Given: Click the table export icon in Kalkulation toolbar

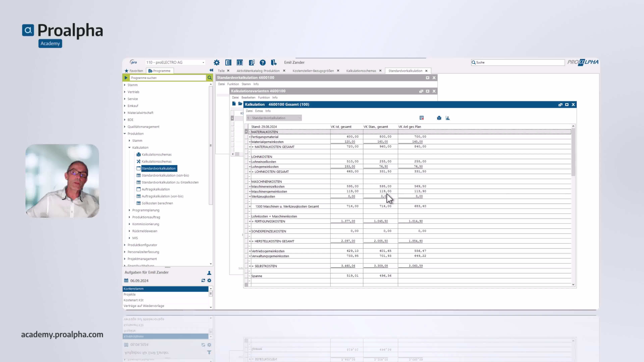Looking at the screenshot, I should coord(422,118).
